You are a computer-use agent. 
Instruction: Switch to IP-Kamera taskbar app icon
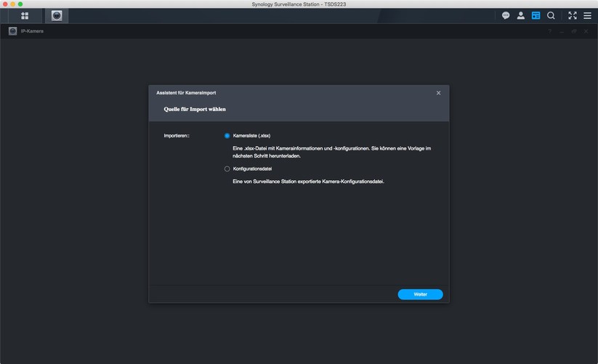click(57, 16)
